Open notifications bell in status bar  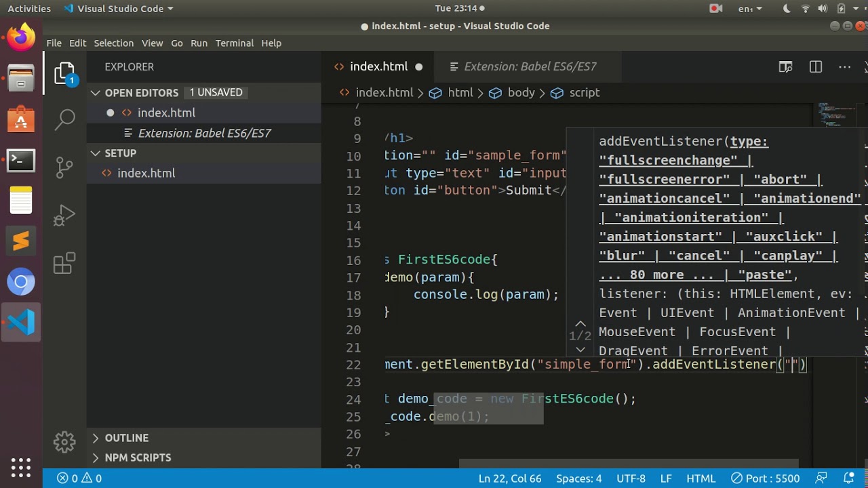pyautogui.click(x=849, y=479)
